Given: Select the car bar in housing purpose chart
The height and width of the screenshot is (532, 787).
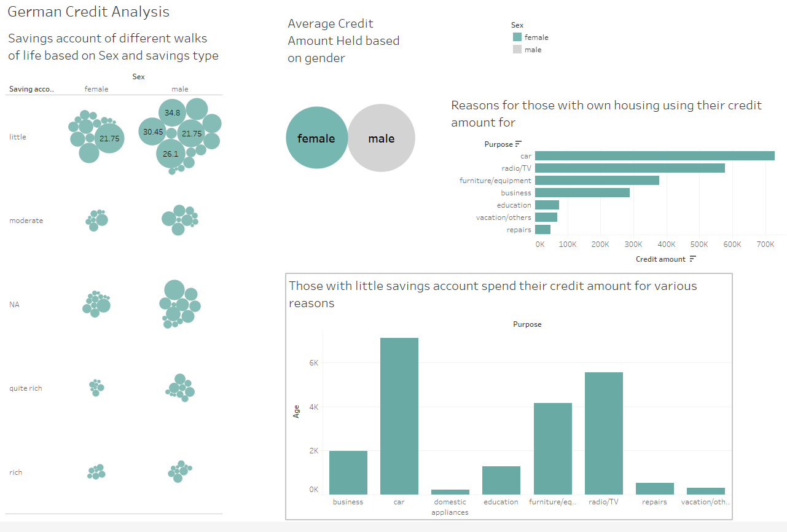Looking at the screenshot, I should (x=651, y=155).
